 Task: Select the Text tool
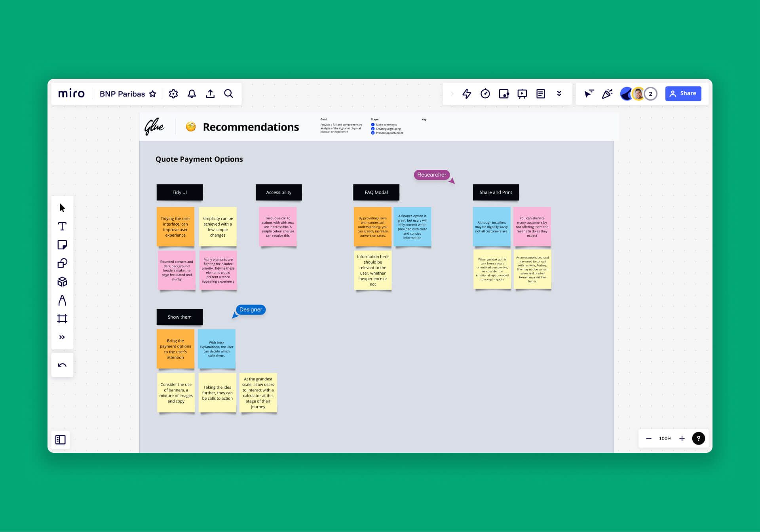tap(62, 226)
